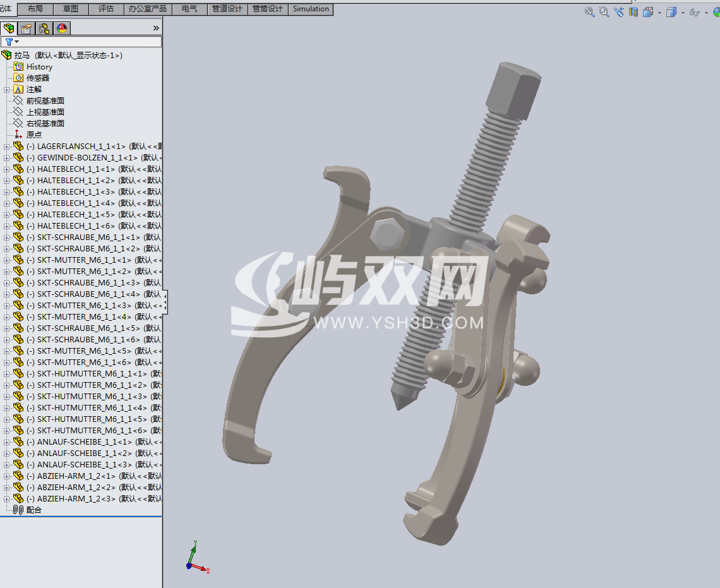Click the Display Style cube icon

(x=671, y=12)
